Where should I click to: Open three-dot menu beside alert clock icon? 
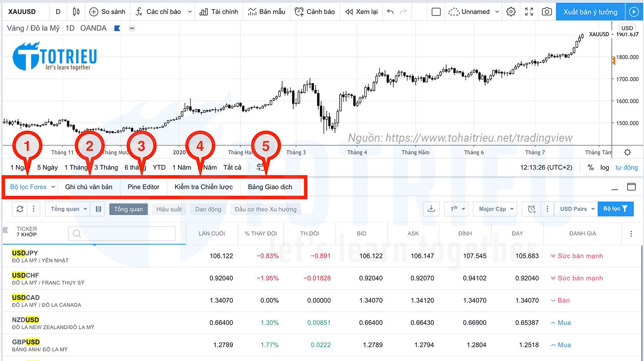pyautogui.click(x=547, y=209)
